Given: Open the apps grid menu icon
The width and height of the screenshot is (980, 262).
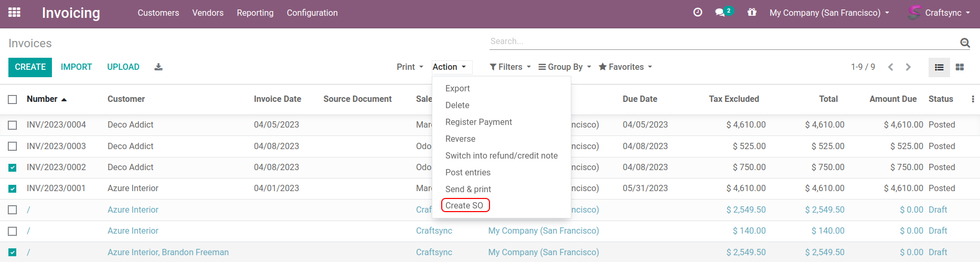Looking at the screenshot, I should coord(15,13).
